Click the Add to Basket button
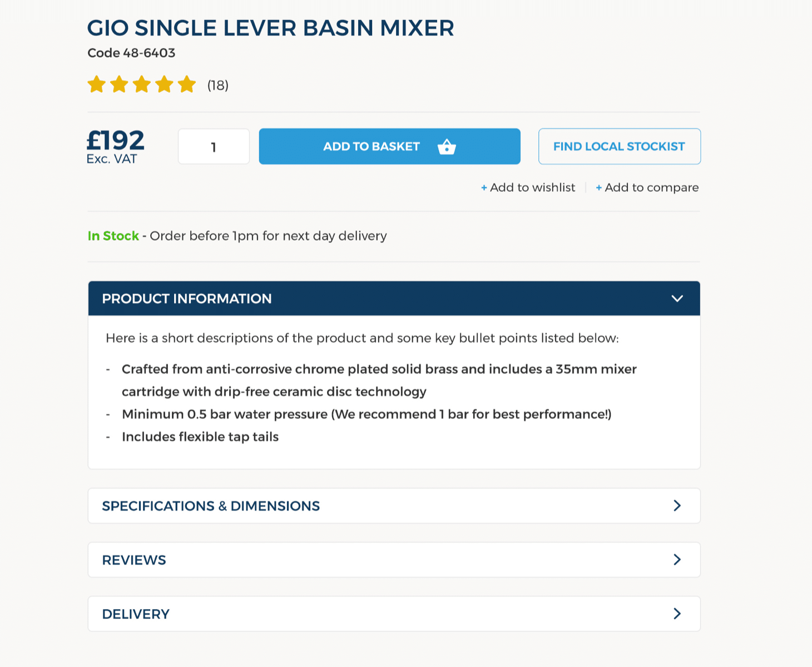The image size is (812, 667). click(x=389, y=146)
